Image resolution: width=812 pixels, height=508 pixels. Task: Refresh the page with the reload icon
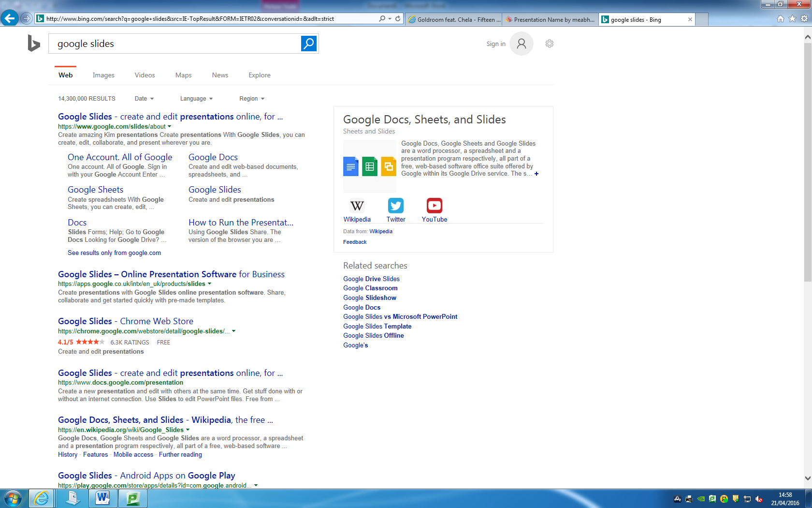pyautogui.click(x=398, y=18)
